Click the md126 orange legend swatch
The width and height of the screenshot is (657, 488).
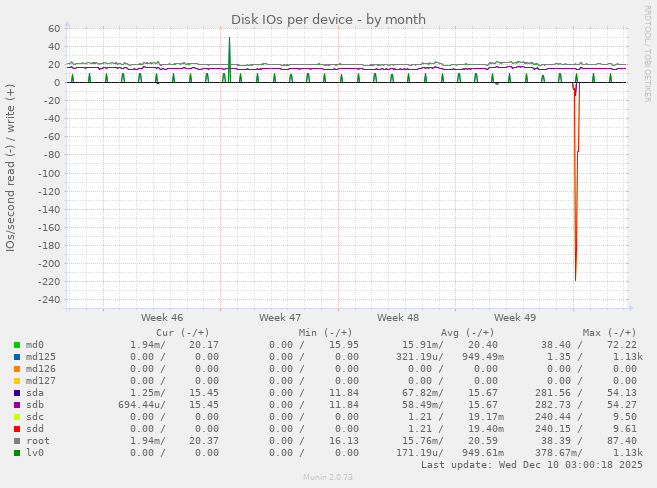[17, 369]
